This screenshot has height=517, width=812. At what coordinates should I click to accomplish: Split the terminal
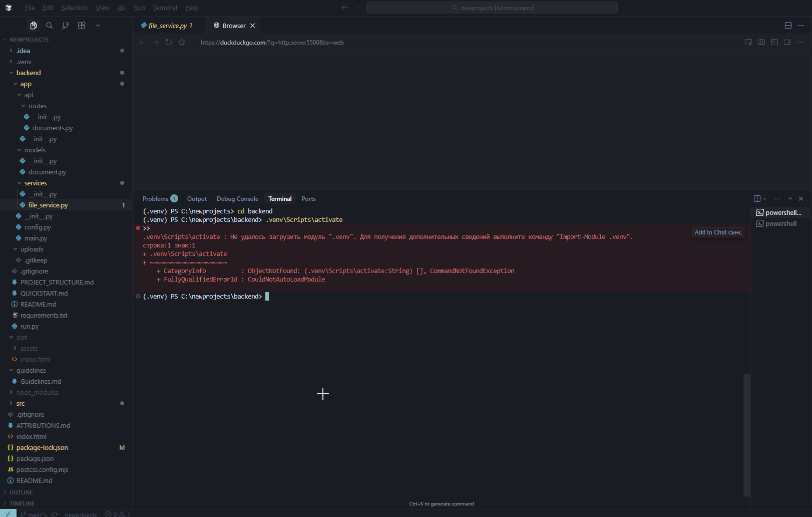pos(757,199)
